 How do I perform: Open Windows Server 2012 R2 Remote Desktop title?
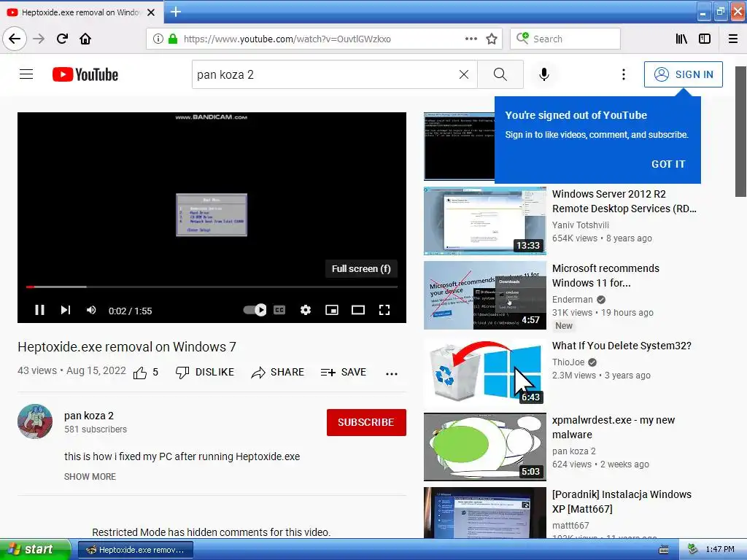click(x=624, y=201)
